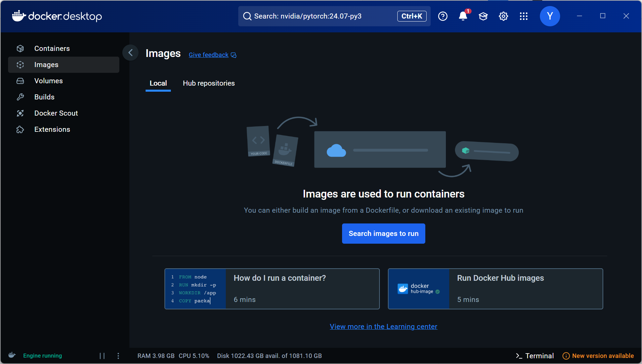Click the feedback speech bubble icon
The image size is (642, 364).
[x=234, y=55]
